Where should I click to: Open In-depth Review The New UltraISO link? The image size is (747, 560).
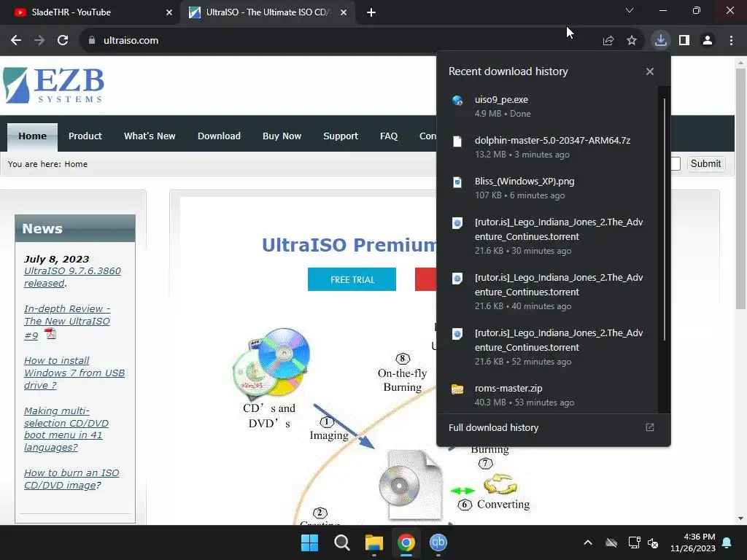[x=67, y=322]
